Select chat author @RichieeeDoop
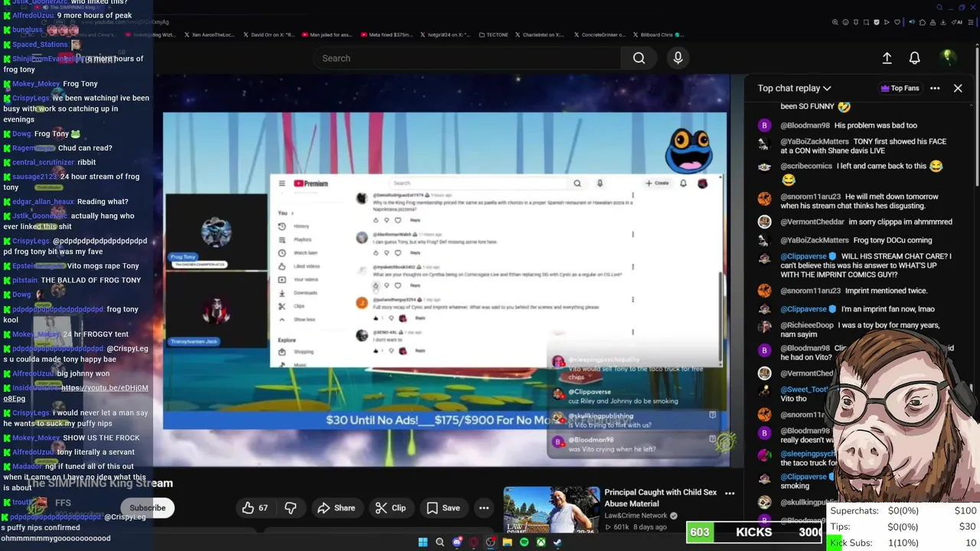The image size is (980, 551). [807, 325]
